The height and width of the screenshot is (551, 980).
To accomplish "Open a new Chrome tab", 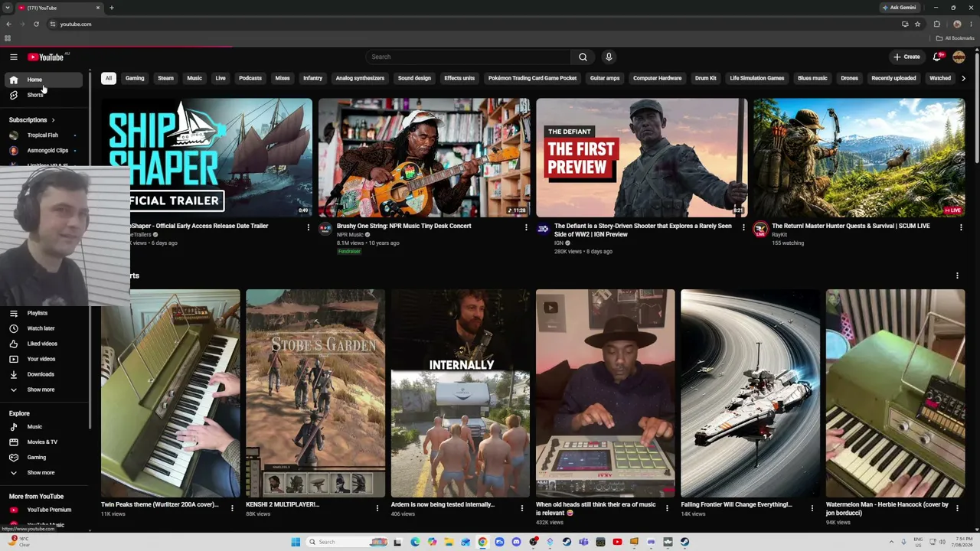I will [112, 8].
